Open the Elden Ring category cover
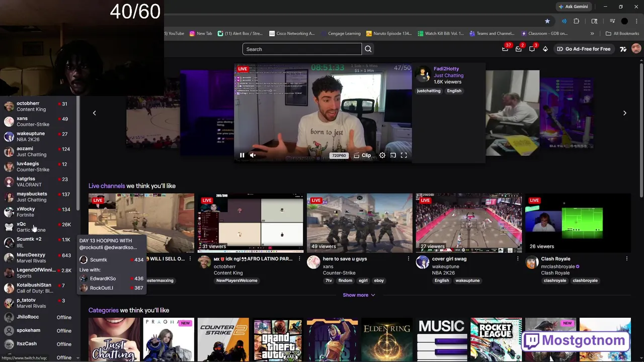The width and height of the screenshot is (644, 362). tap(387, 340)
